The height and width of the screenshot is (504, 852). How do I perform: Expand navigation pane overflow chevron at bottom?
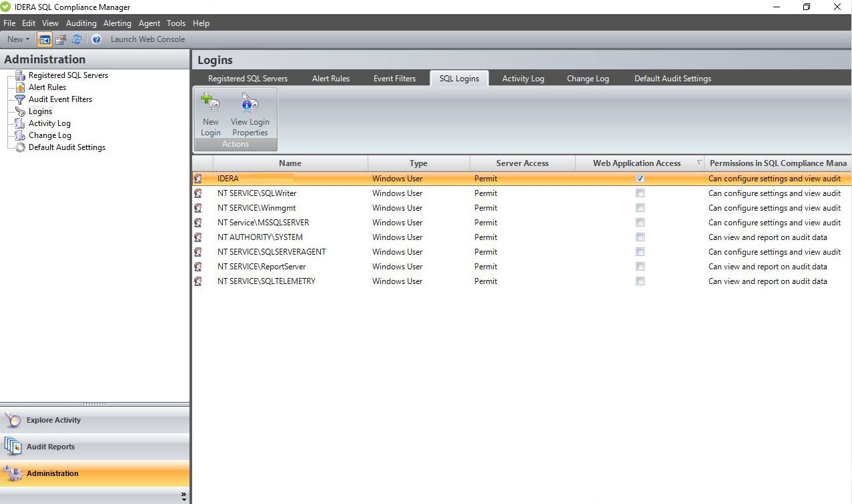[x=184, y=497]
